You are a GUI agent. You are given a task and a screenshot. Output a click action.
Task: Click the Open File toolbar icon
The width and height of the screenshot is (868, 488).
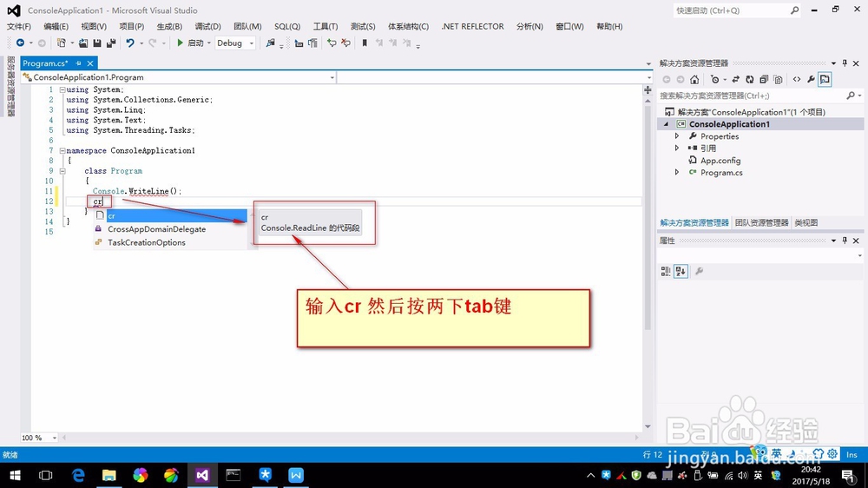[83, 43]
